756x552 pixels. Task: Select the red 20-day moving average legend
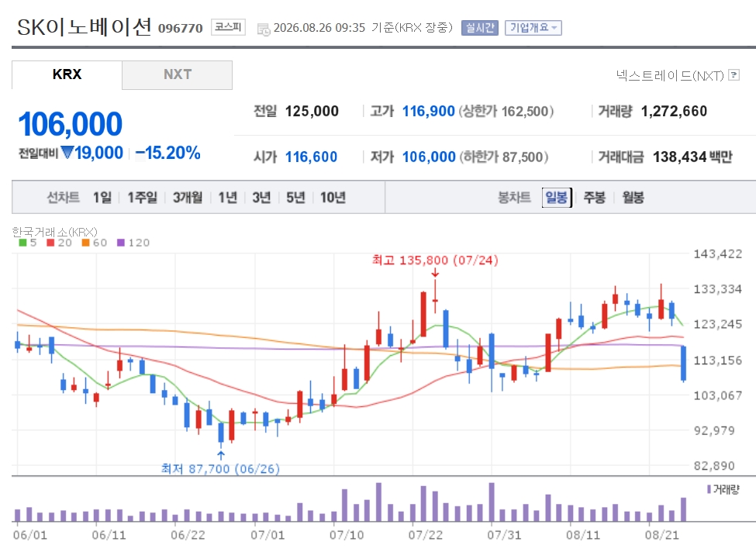pyautogui.click(x=59, y=243)
